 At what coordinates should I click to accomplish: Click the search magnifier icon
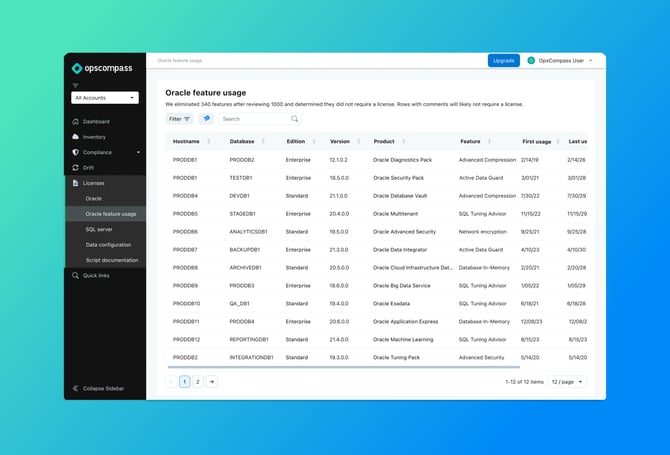click(294, 119)
